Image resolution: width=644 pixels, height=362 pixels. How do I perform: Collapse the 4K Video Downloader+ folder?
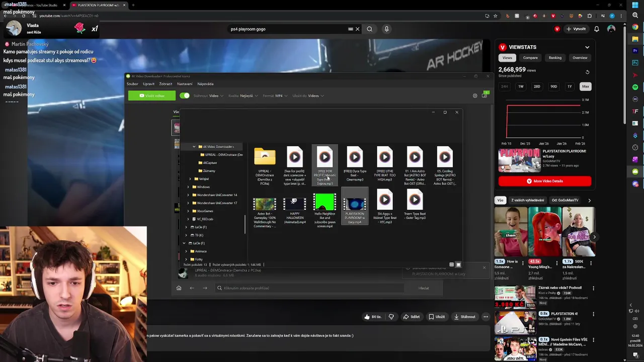point(194,147)
